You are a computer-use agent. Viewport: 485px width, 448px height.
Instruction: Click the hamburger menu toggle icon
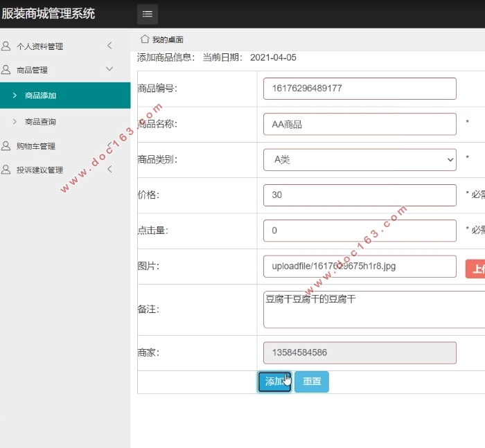click(x=147, y=14)
